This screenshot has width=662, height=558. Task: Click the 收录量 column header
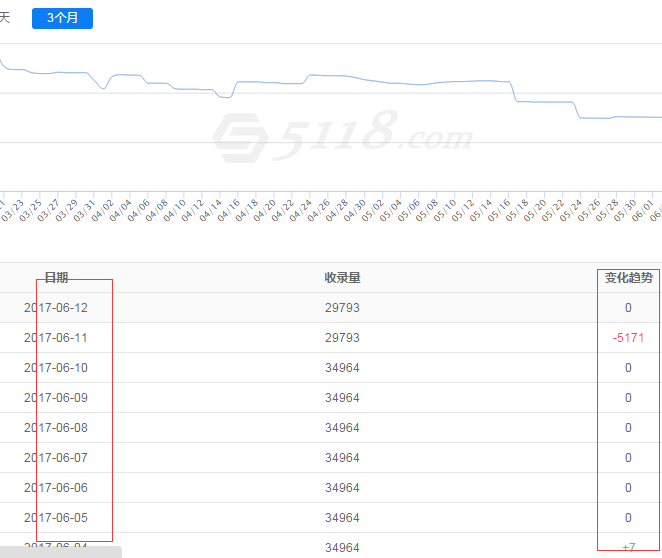coord(342,278)
